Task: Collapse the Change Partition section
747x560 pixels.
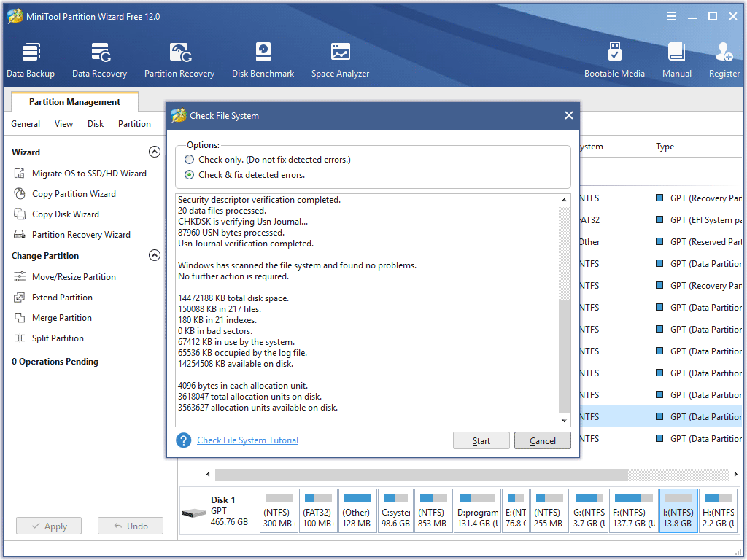Action: point(155,255)
